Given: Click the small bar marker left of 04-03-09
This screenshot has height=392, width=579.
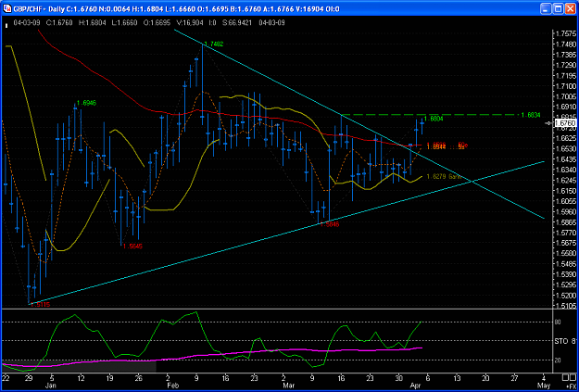Looking at the screenshot, I should (x=6, y=26).
